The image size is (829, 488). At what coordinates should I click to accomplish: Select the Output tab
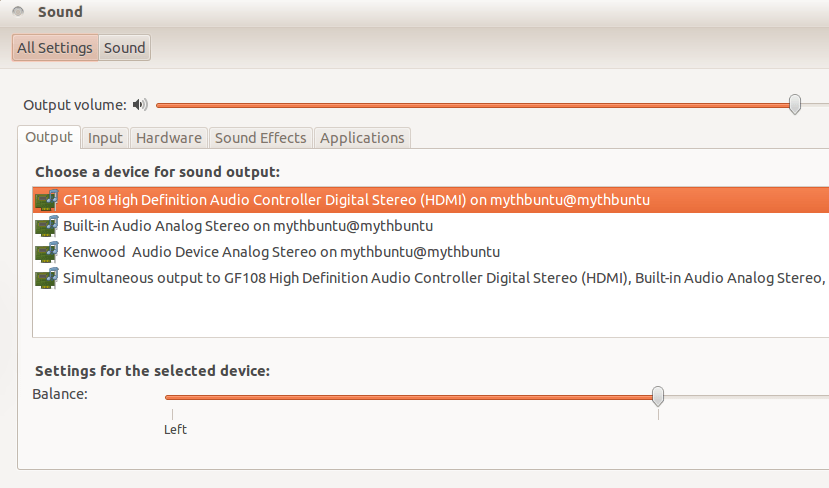pos(49,137)
